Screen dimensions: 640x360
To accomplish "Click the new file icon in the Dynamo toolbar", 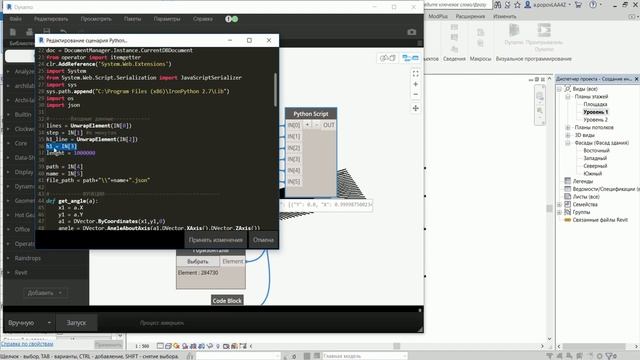I will 13,32.
